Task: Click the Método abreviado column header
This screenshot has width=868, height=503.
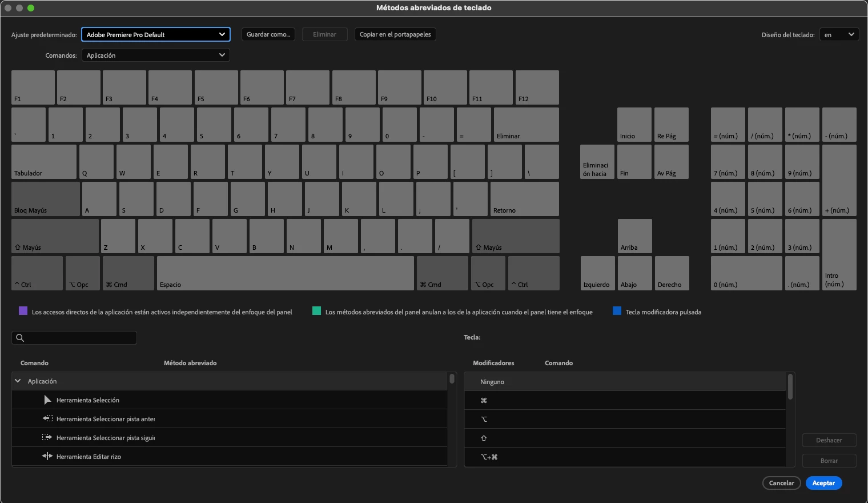Action: 190,363
